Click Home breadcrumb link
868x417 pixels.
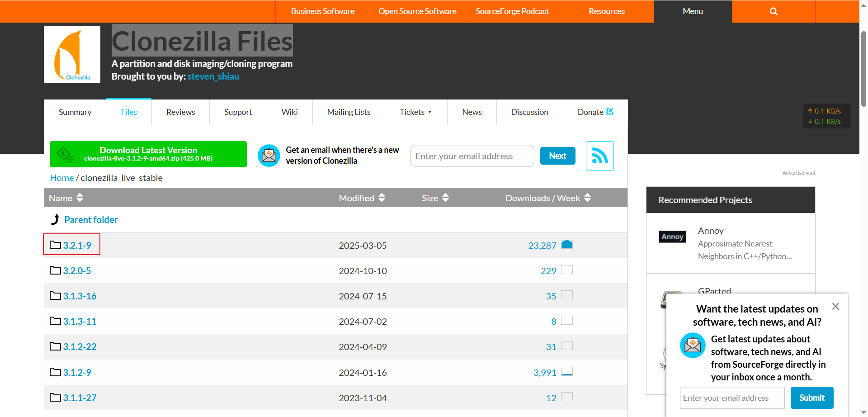(62, 178)
